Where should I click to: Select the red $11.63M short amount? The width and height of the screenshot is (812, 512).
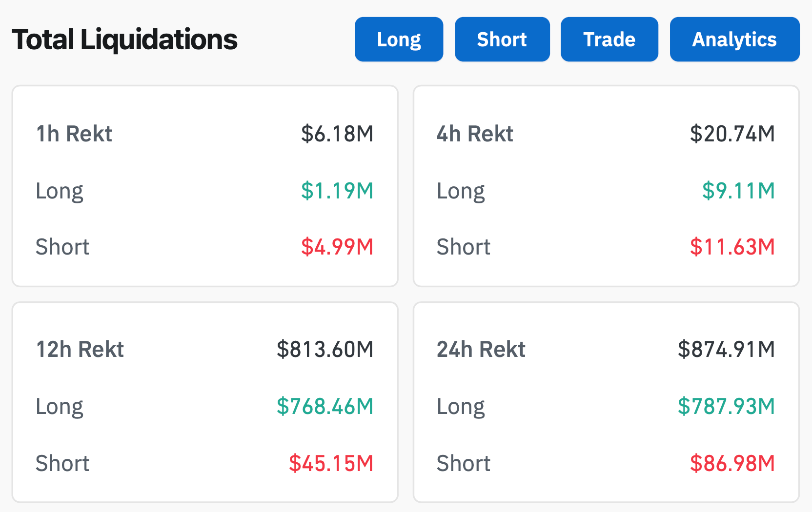coord(732,247)
